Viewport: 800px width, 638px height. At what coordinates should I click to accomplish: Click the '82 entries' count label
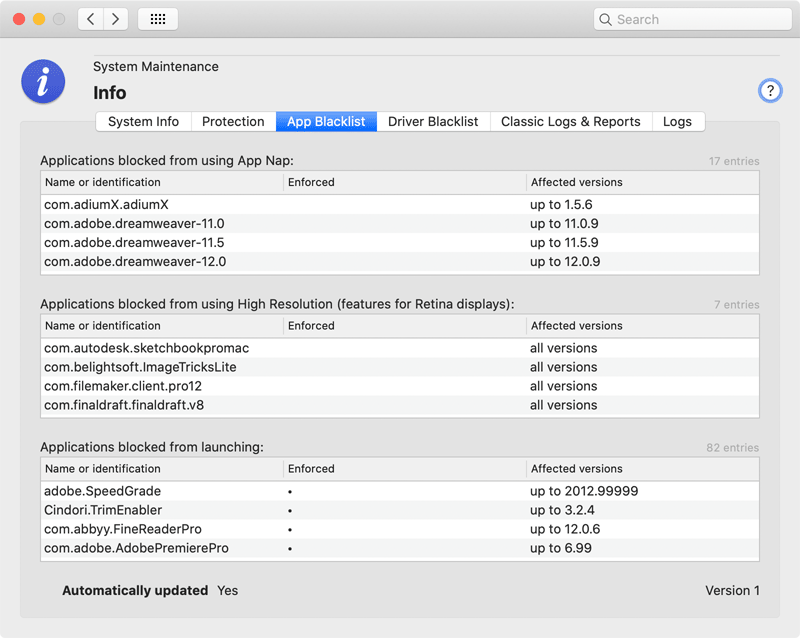(733, 448)
